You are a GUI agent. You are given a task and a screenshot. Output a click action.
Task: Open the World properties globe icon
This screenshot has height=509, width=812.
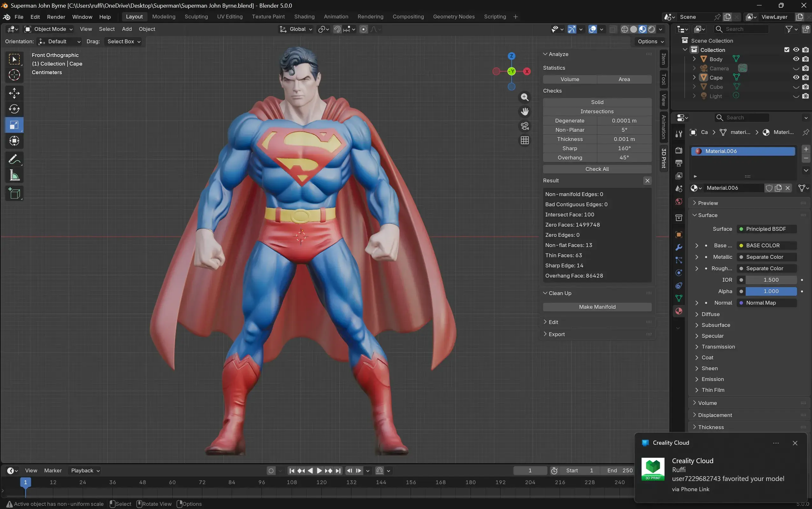(x=679, y=201)
